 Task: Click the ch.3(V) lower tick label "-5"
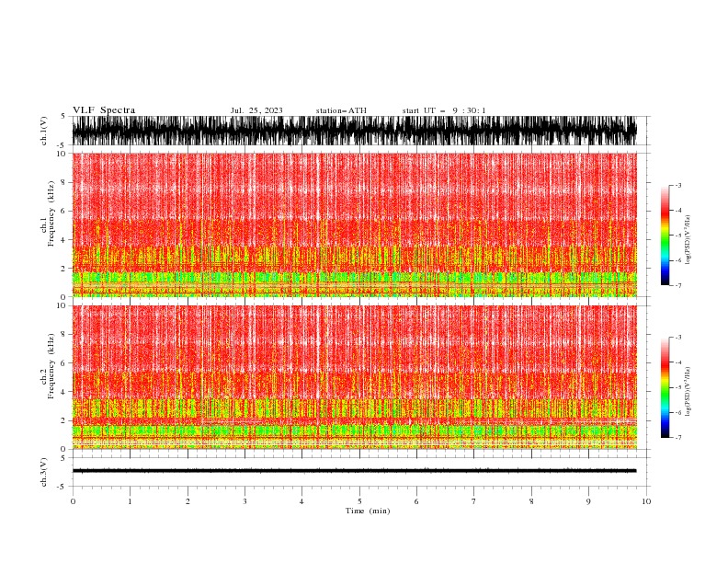[x=63, y=487]
